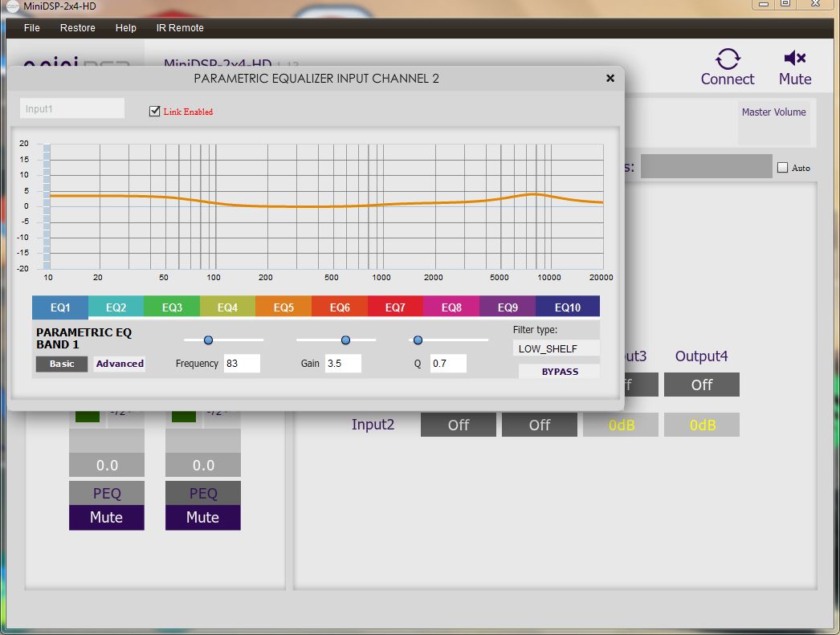Image resolution: width=840 pixels, height=635 pixels.
Task: Click the first yellow 0dB Input2 routing cell
Action: pos(620,425)
